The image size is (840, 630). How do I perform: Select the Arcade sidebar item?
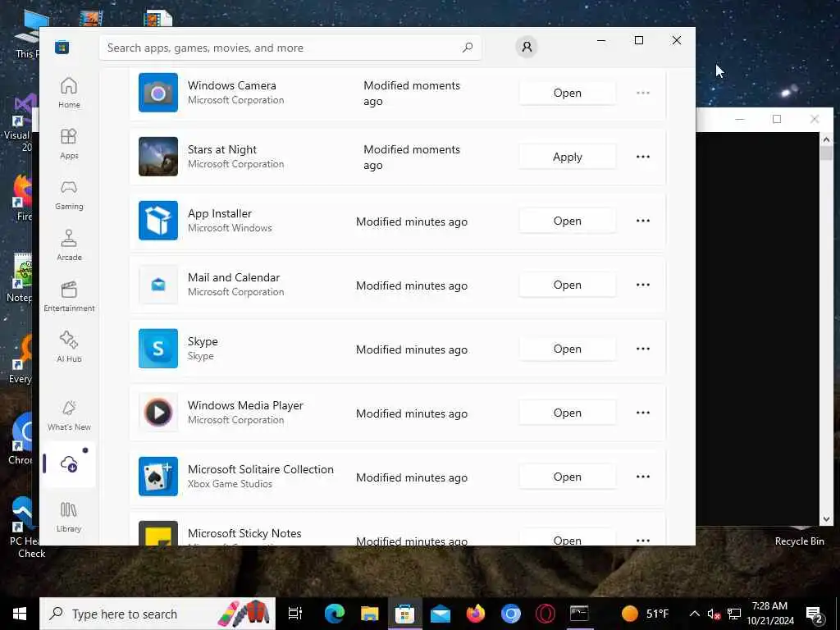point(69,245)
